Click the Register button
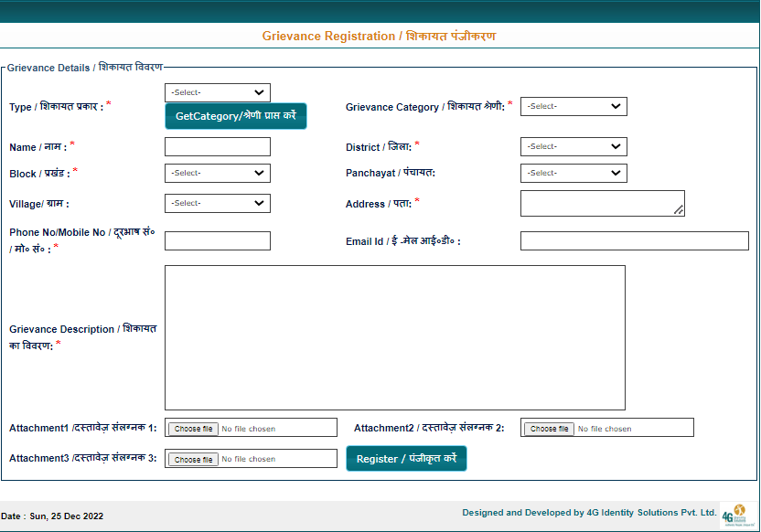 [x=406, y=459]
